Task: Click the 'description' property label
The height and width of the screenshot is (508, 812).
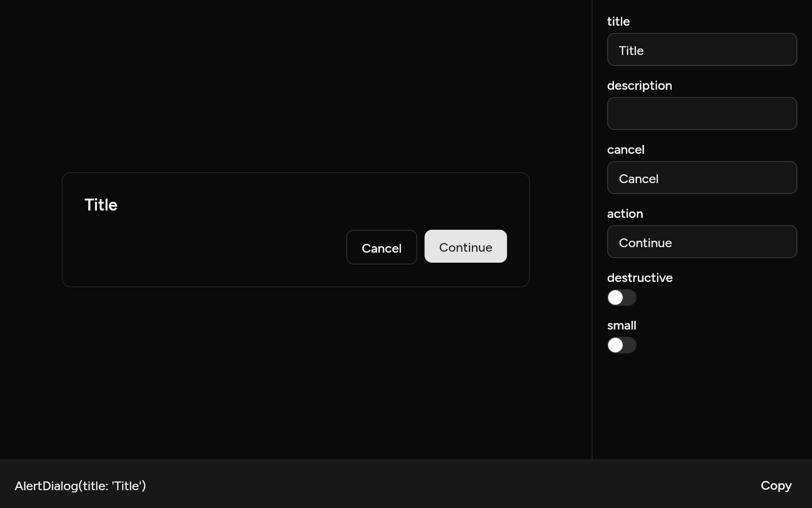Action: point(639,86)
